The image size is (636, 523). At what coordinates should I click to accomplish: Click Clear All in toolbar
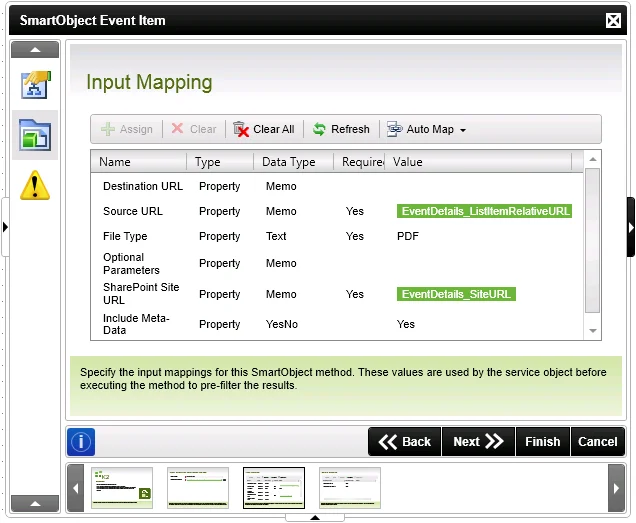click(x=264, y=129)
